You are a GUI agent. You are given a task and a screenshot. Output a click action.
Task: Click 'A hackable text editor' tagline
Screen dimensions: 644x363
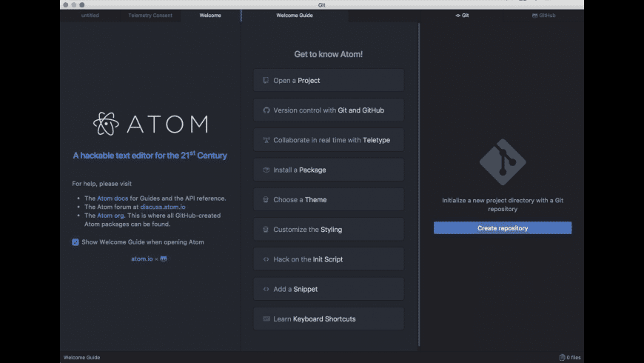pos(150,156)
